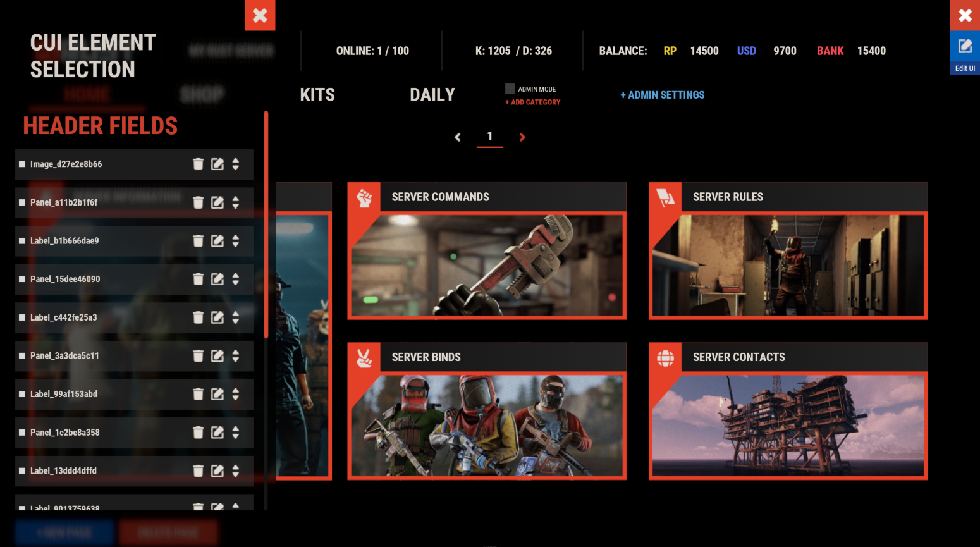Edit the Label_13ddd4dffd element

tap(217, 471)
